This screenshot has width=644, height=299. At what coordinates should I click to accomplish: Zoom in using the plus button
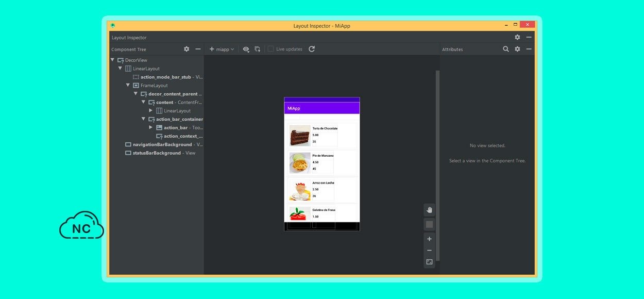point(429,239)
